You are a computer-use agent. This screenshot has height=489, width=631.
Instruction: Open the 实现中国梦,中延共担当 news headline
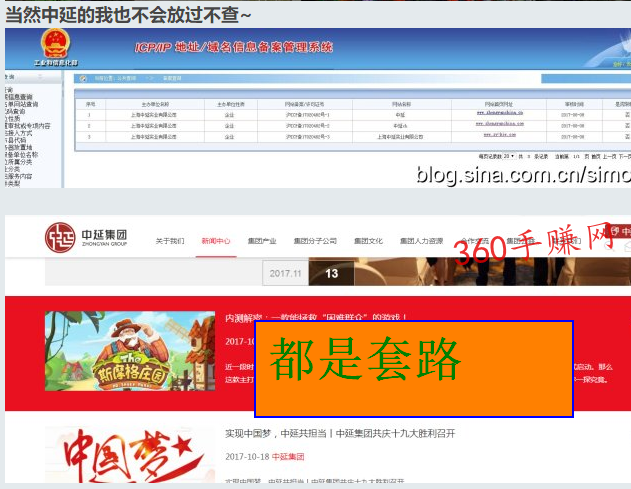pos(340,433)
